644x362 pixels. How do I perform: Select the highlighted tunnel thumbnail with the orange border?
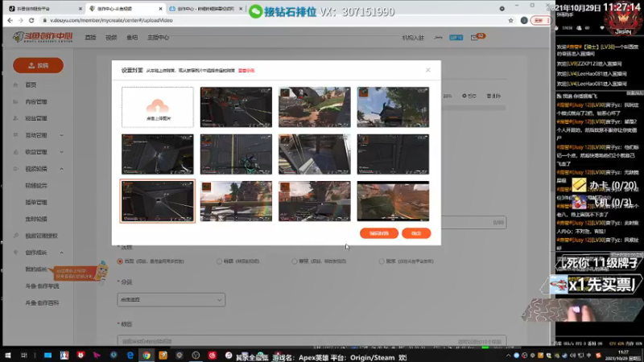pyautogui.click(x=157, y=201)
